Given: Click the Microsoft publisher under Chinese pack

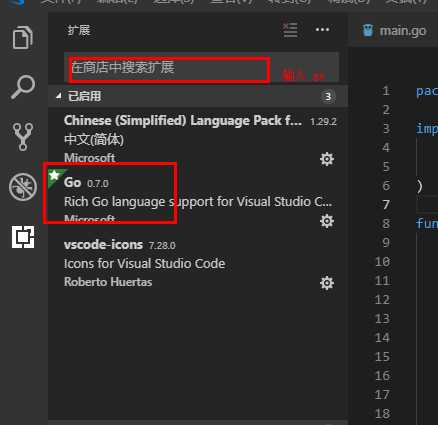Looking at the screenshot, I should click(x=90, y=158).
